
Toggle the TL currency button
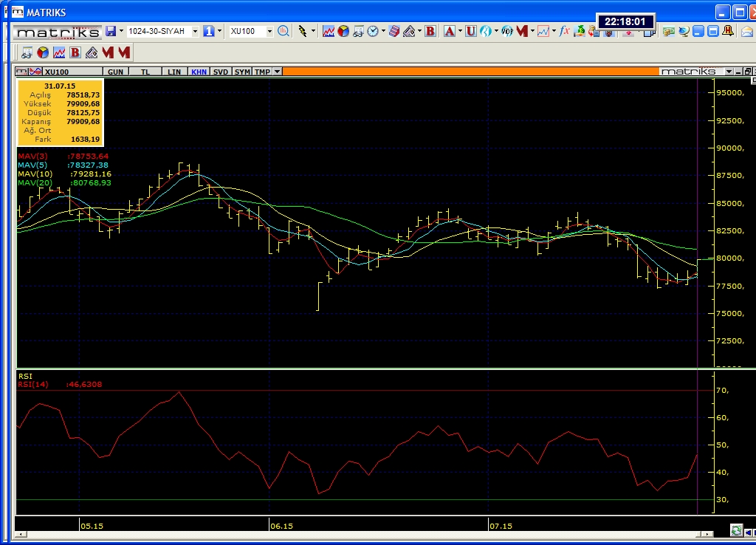(x=145, y=72)
